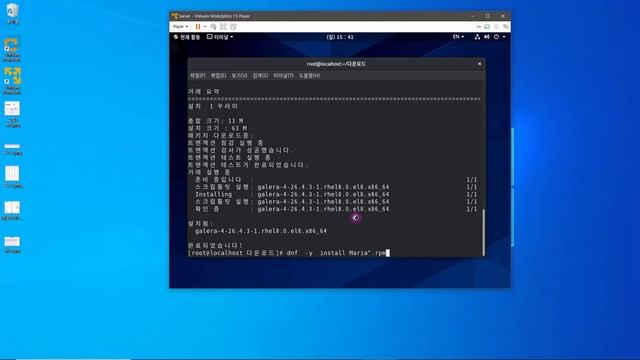Click the network status icon in GNOME bar
640x360 pixels.
(477, 37)
